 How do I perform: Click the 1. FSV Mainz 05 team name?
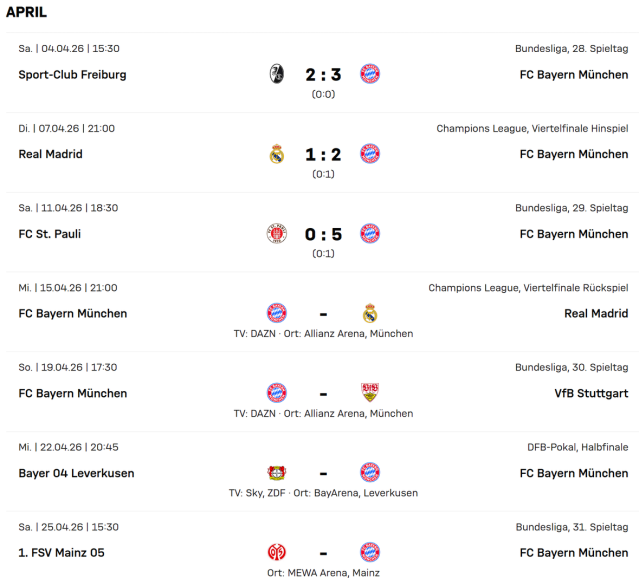click(x=61, y=553)
